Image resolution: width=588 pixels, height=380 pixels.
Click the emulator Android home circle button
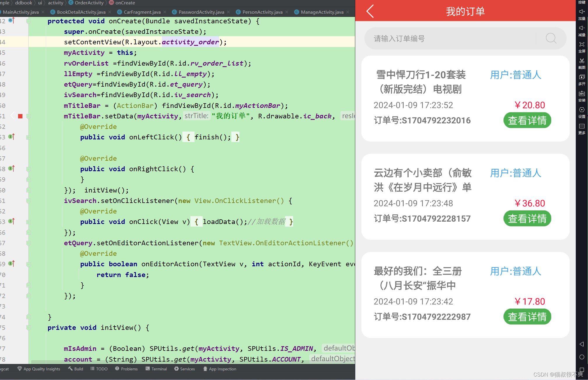click(x=582, y=357)
